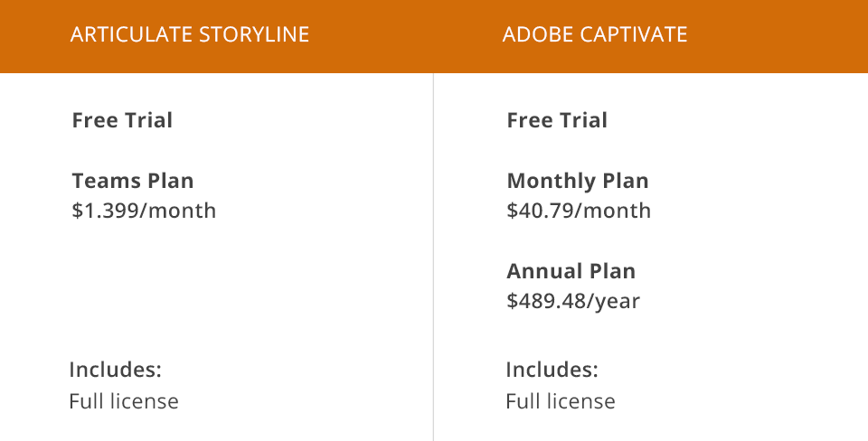Click Full license in the Articulate Storyline column
868x441 pixels.
[124, 401]
